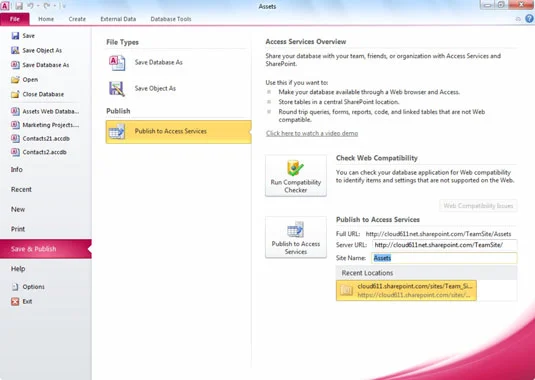Screen dimensions: 535x380
Task: Click the Server URL input field
Action: tap(445, 245)
